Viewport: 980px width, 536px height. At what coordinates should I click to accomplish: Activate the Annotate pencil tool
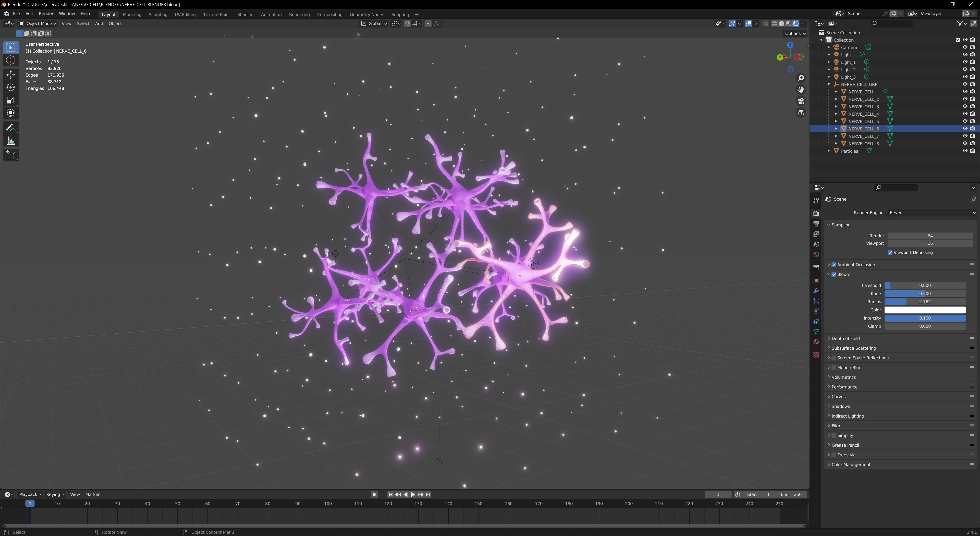[x=11, y=128]
